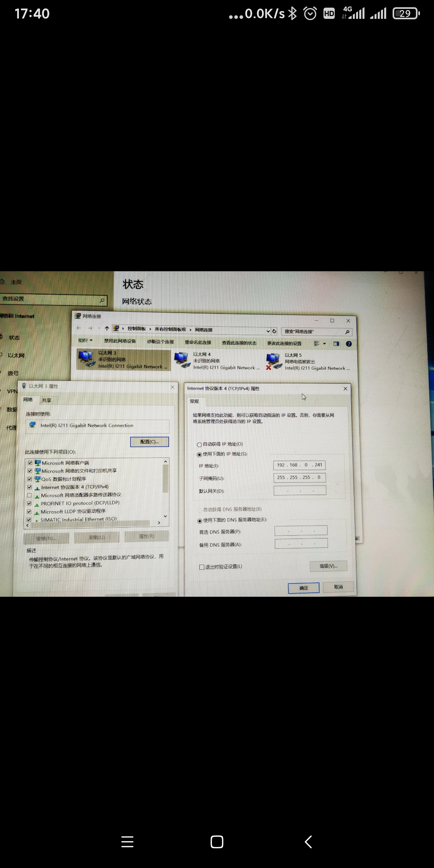Click 诊断这个连接 in the toolbar
The height and width of the screenshot is (868, 434).
click(160, 342)
